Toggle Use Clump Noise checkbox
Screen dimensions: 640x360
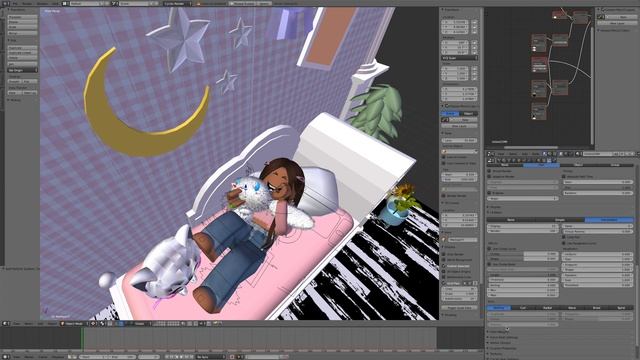pos(489,264)
